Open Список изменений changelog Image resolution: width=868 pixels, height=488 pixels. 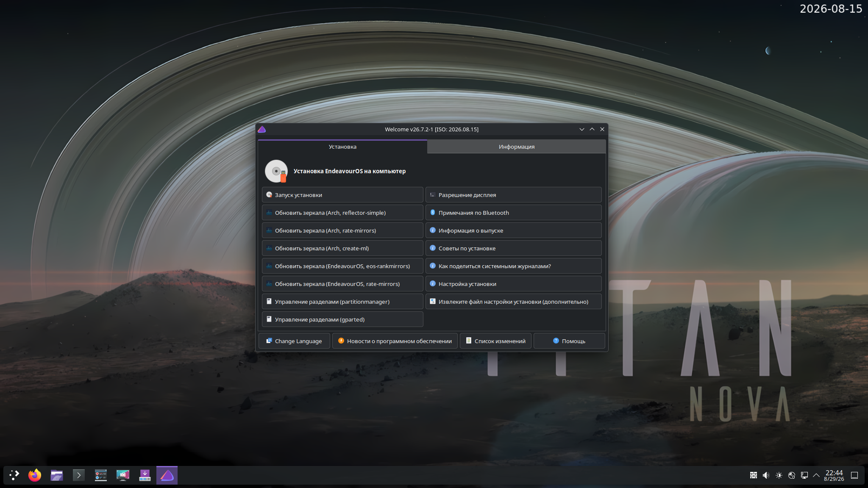tap(496, 341)
